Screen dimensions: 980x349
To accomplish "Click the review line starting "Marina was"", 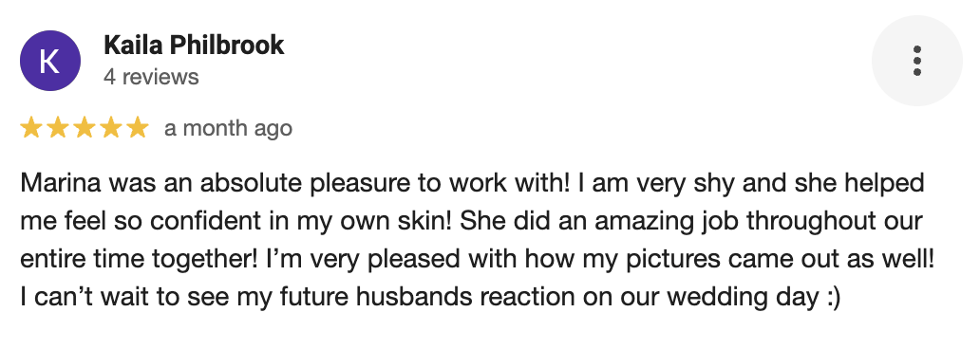I will pyautogui.click(x=472, y=184).
